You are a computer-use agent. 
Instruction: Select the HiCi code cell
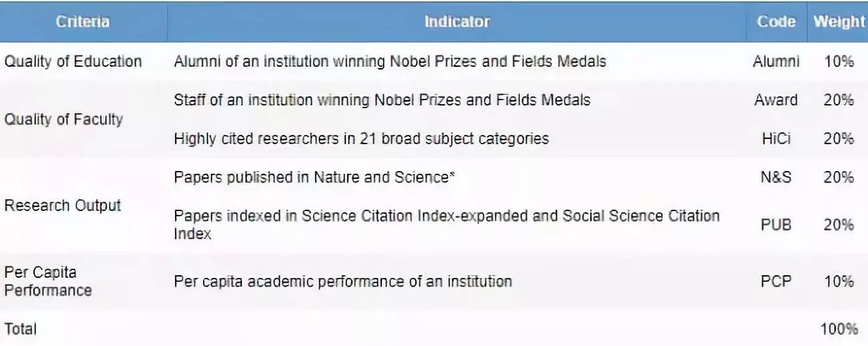pos(776,139)
